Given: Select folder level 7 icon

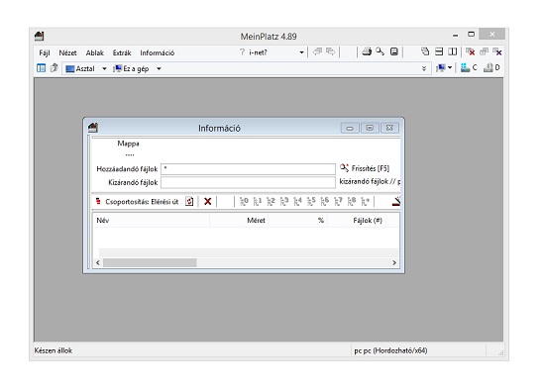Looking at the screenshot, I should 338,201.
